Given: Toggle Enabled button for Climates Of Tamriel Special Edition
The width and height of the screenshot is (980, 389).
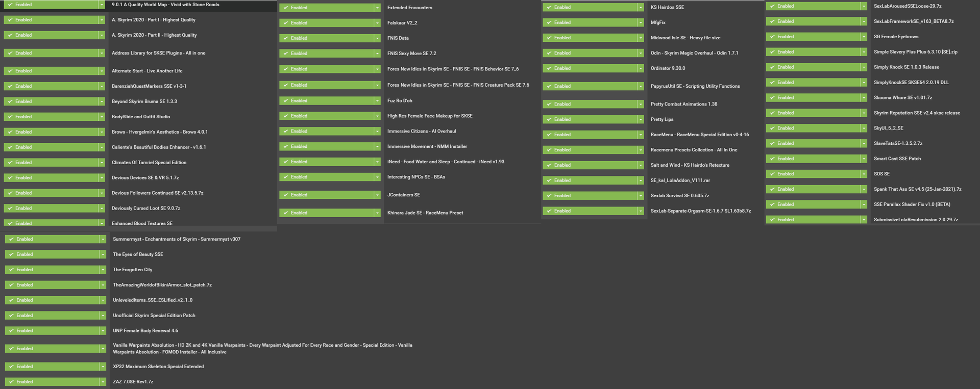Looking at the screenshot, I should (51, 163).
